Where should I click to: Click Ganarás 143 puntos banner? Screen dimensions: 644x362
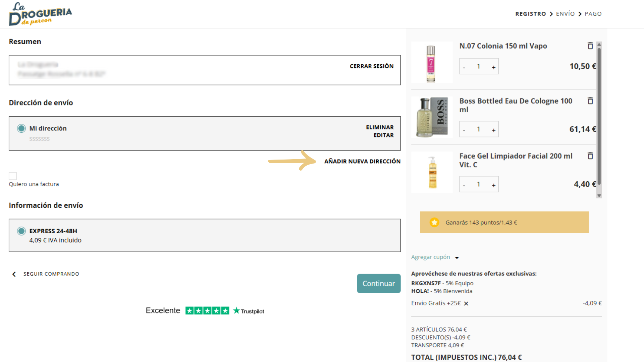[504, 222]
